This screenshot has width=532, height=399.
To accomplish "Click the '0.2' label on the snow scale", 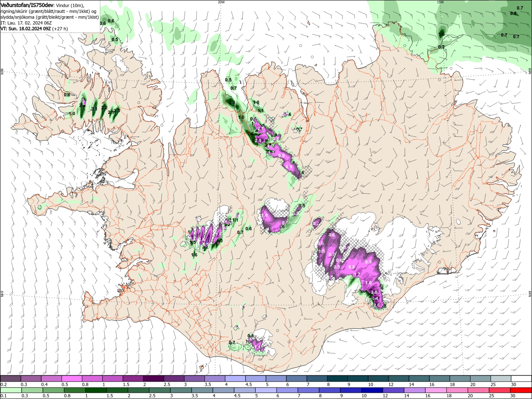I will tap(3, 384).
